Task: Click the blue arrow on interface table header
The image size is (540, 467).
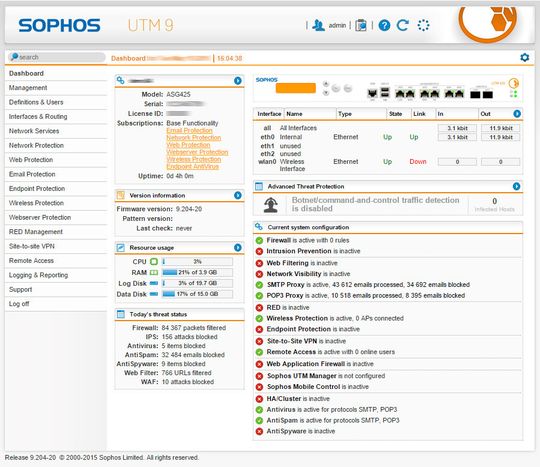Action: [x=517, y=114]
